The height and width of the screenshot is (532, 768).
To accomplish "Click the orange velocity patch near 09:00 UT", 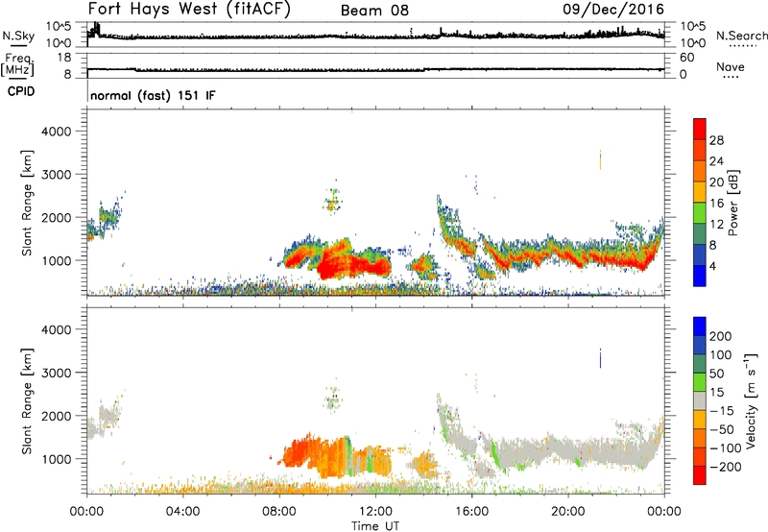I will [300, 450].
